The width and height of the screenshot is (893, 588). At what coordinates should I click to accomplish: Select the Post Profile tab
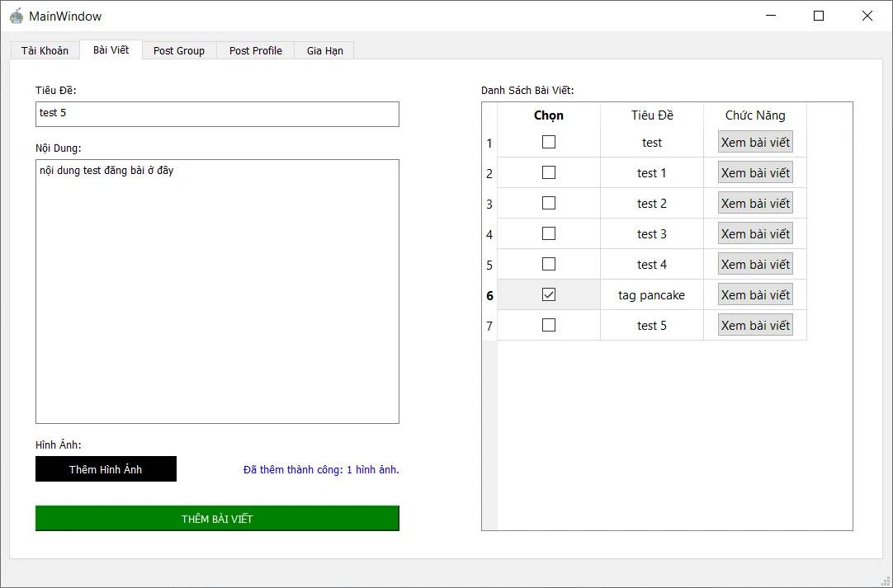256,50
